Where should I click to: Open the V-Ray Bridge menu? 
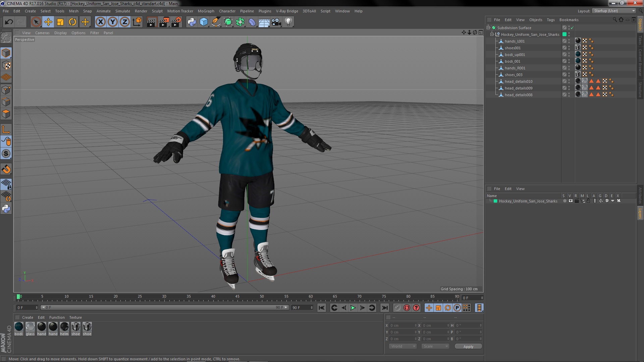(287, 11)
